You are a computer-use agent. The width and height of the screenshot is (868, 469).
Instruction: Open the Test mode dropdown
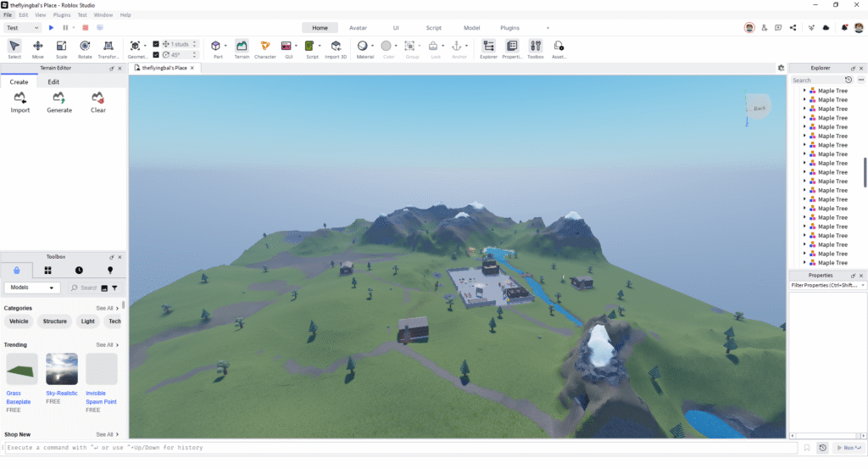coord(23,28)
